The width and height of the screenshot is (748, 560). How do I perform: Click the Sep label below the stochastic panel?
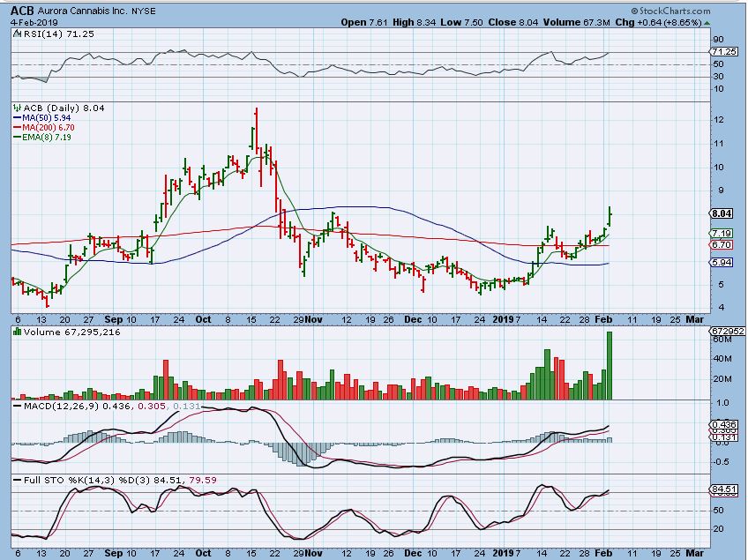click(x=114, y=553)
